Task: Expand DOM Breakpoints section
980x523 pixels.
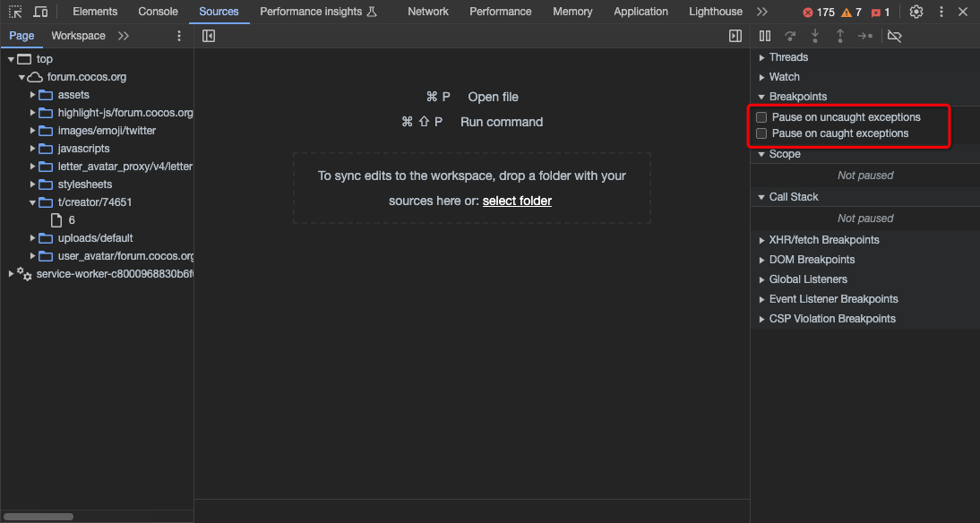Action: coord(762,260)
